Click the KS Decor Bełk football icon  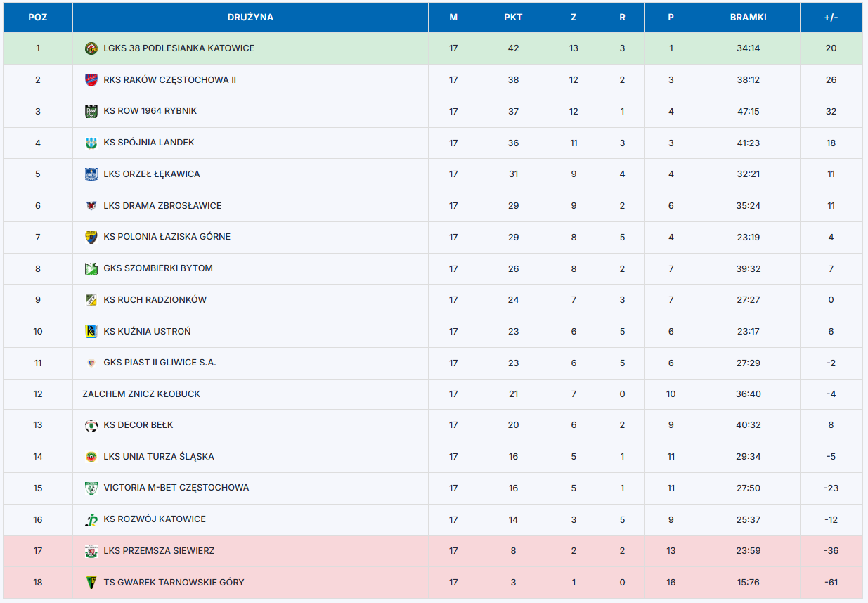(x=91, y=425)
